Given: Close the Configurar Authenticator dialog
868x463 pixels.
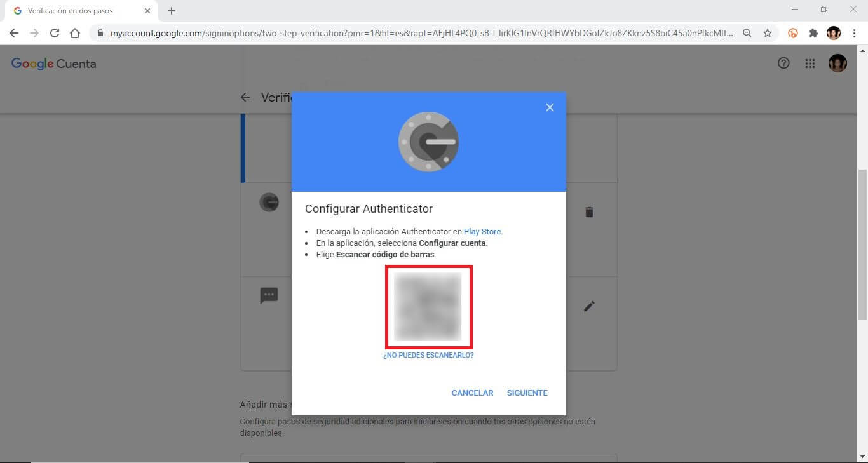Looking at the screenshot, I should click(550, 107).
